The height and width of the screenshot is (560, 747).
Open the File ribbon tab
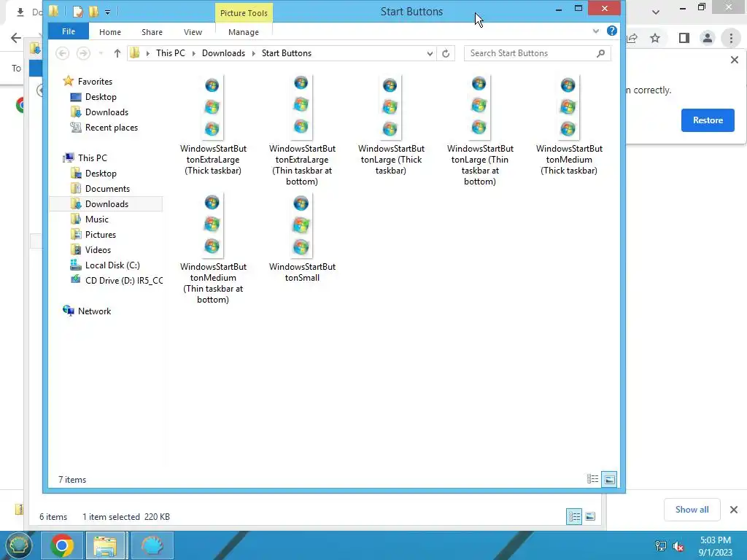coord(68,31)
